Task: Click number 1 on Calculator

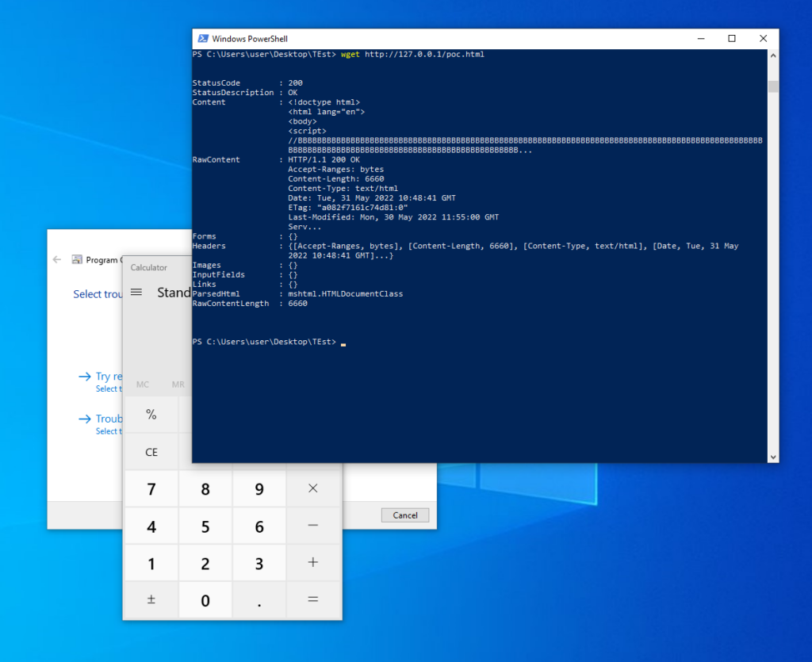Action: tap(151, 563)
